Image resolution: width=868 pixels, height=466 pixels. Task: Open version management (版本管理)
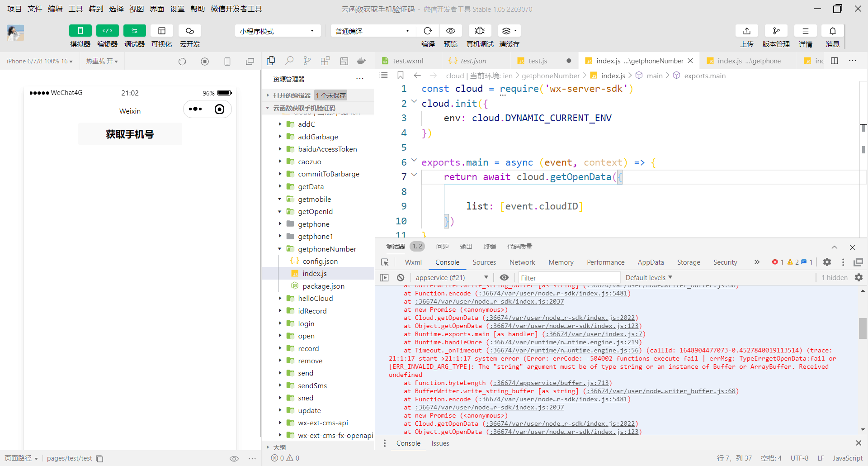776,31
